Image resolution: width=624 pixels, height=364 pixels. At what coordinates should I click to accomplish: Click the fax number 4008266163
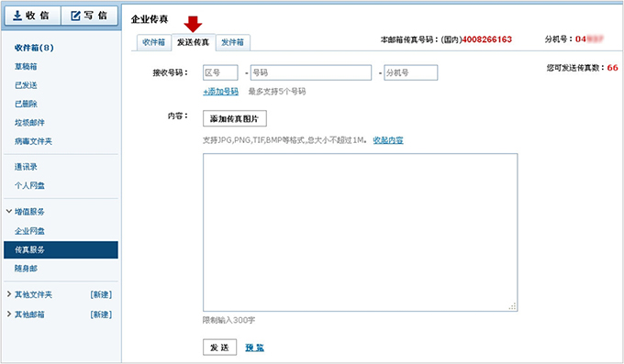click(487, 39)
